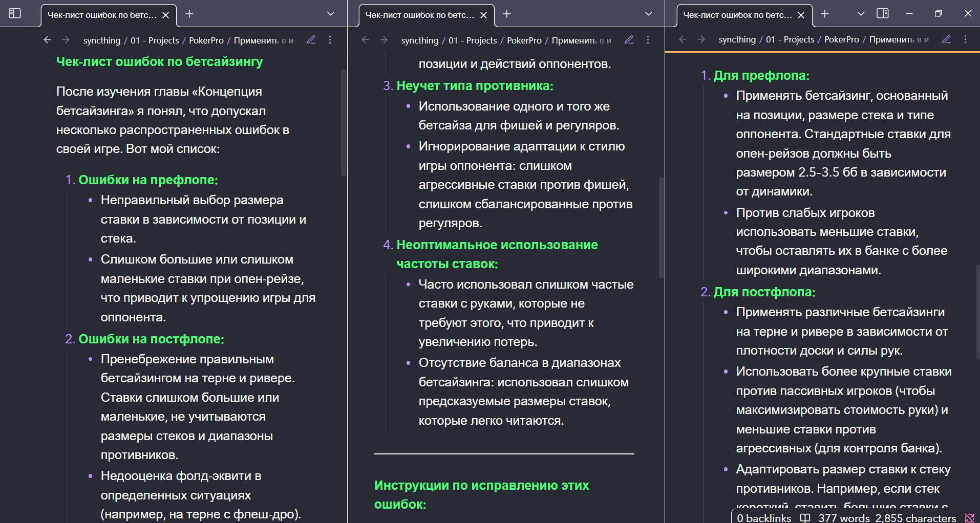Screen dimensions: 980x523
Task: Open '01 - Projects' breadcrumb in left pane
Action: (155, 40)
